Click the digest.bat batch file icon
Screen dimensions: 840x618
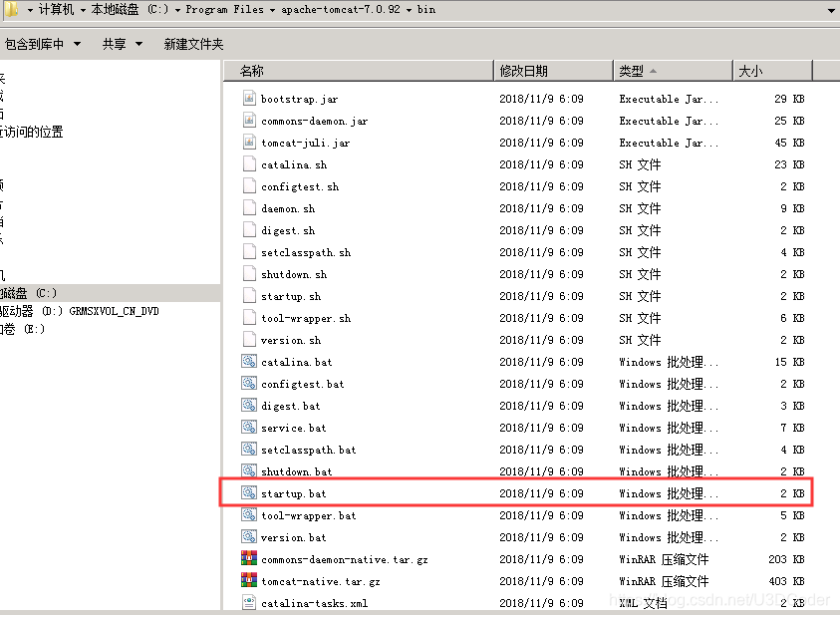click(249, 406)
